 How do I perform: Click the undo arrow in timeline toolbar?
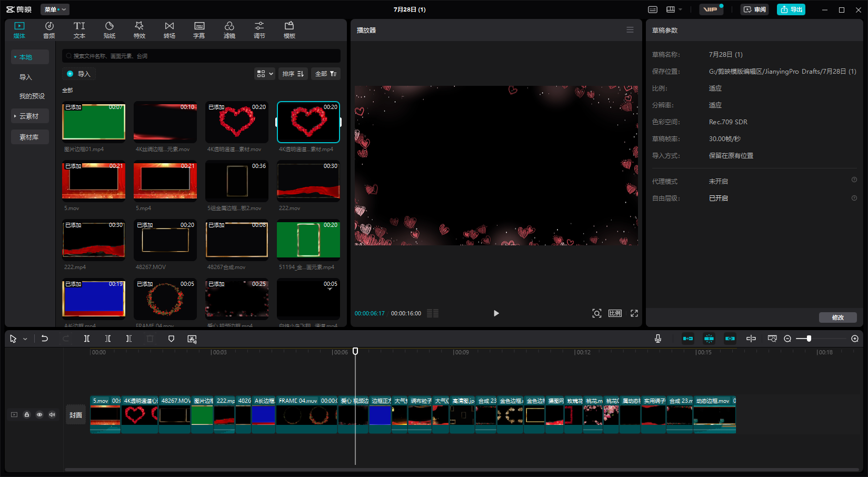click(x=45, y=339)
